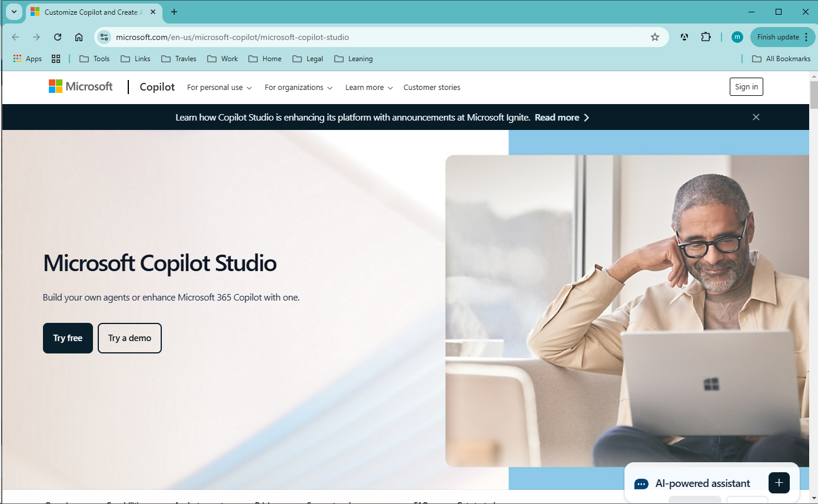The height and width of the screenshot is (504, 818).
Task: Open the Customer stories page
Action: pyautogui.click(x=432, y=88)
